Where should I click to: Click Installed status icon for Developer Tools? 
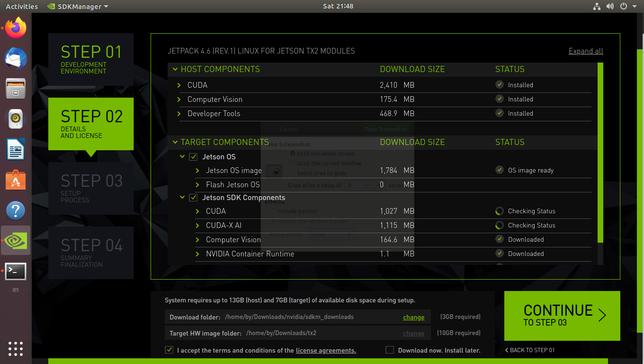tap(499, 113)
